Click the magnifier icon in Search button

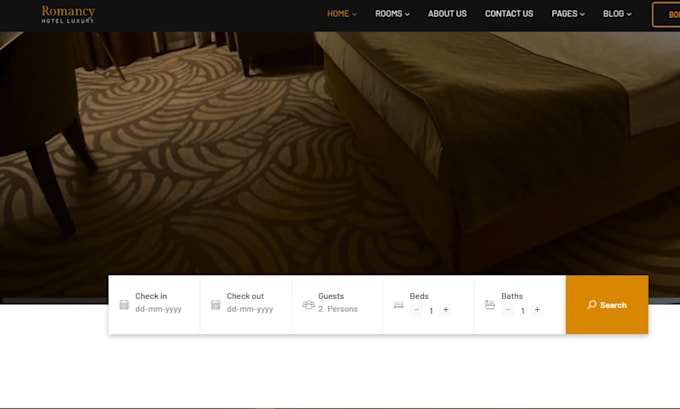coord(592,305)
